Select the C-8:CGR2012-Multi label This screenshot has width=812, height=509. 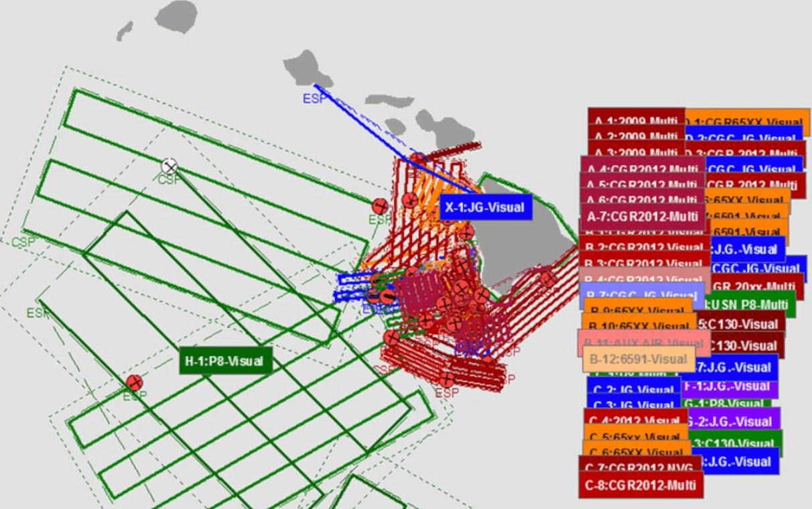pos(640,484)
